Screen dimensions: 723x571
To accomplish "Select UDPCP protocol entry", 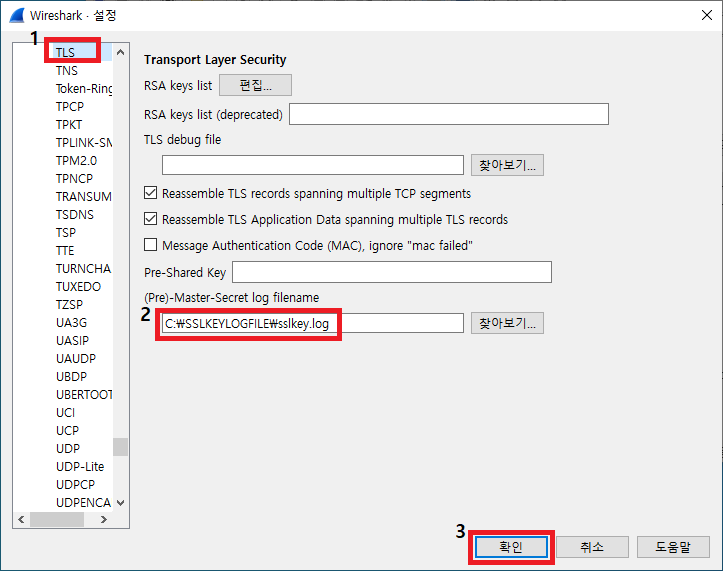I will tap(75, 484).
